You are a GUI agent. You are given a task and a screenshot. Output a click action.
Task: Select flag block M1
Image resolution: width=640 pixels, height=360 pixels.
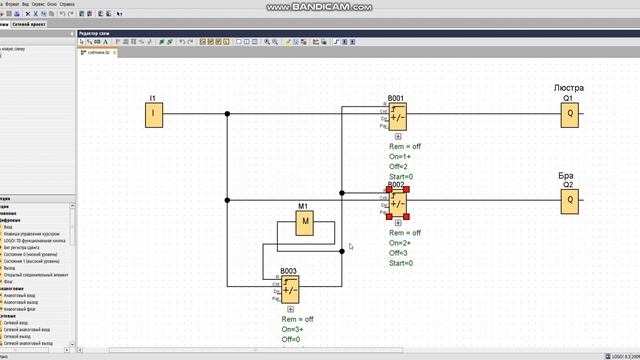(304, 223)
